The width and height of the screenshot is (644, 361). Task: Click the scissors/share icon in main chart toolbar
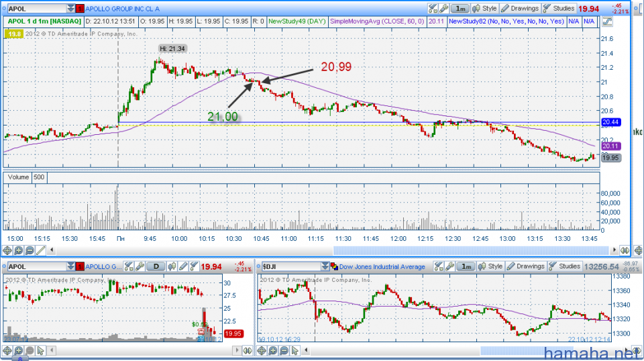[x=433, y=8]
